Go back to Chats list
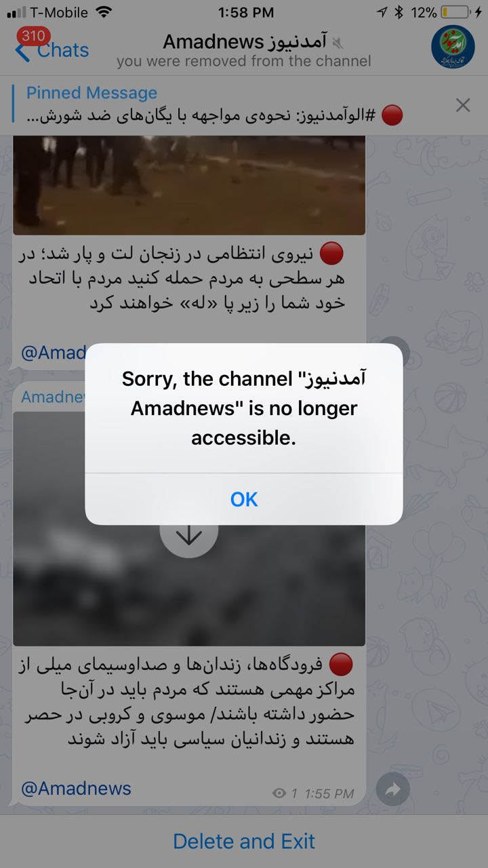The image size is (488, 868). (53, 50)
